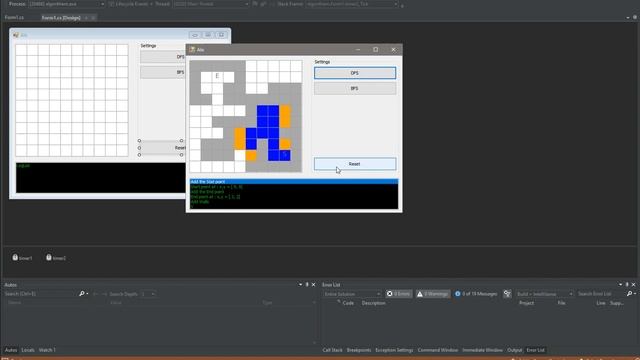Screen dimensions: 640x360
Task: Toggle the 0 Errors filter
Action: [399, 294]
